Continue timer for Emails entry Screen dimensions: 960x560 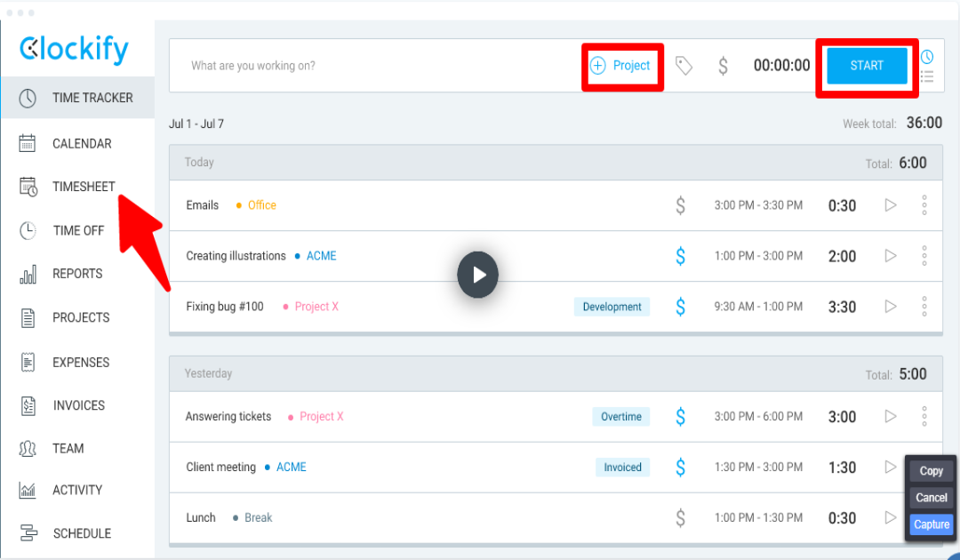pos(891,205)
